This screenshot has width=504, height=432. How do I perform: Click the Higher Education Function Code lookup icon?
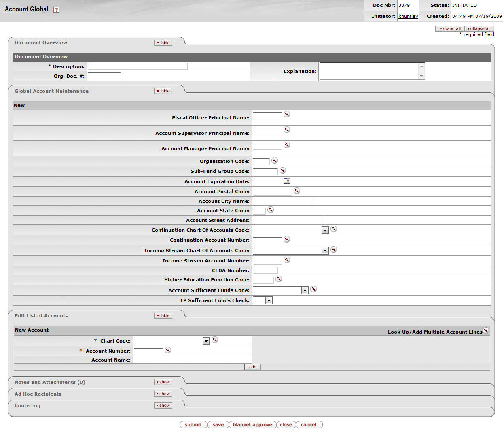click(279, 279)
